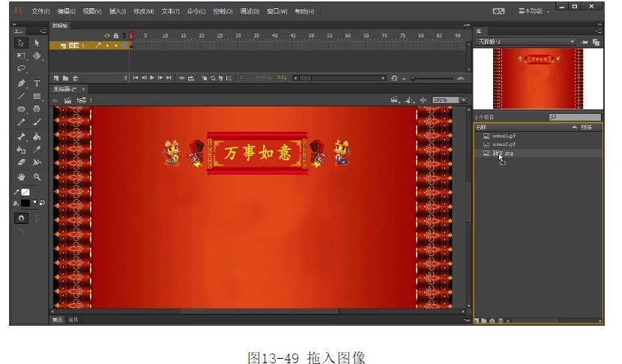Toggle the lock icon for all layers

[115, 35]
